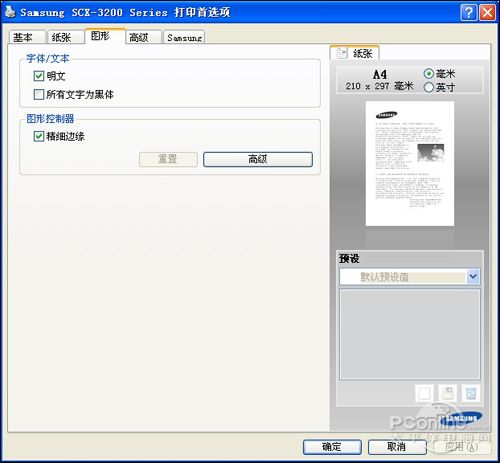Open the 高级 graphics settings button

tap(258, 159)
